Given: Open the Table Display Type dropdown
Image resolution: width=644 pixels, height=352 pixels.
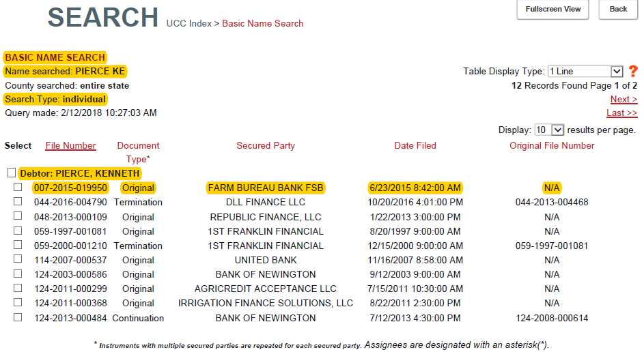Looking at the screenshot, I should click(585, 71).
